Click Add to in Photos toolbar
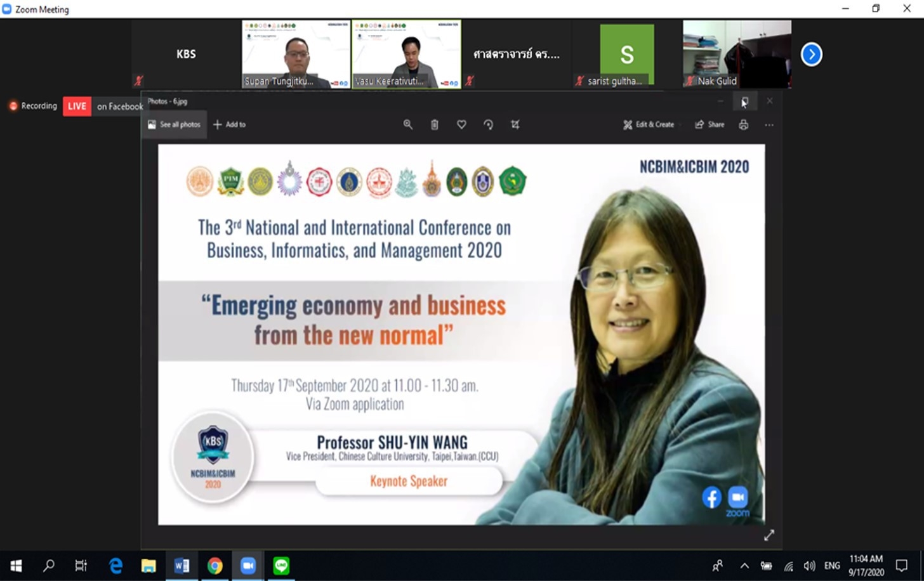924x581 pixels. coord(230,125)
